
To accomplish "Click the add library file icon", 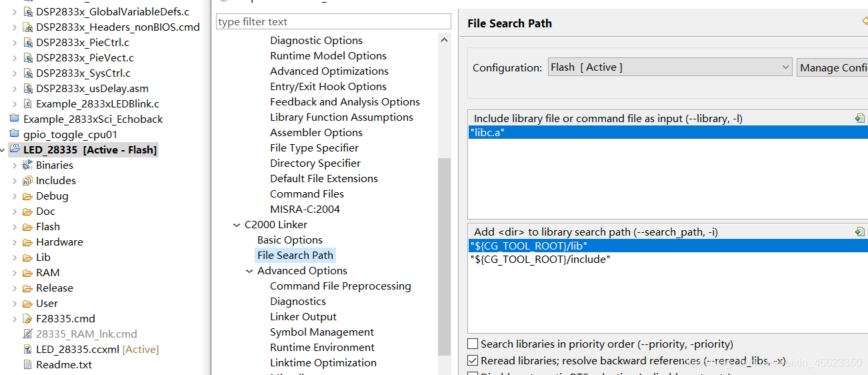I will (x=860, y=118).
